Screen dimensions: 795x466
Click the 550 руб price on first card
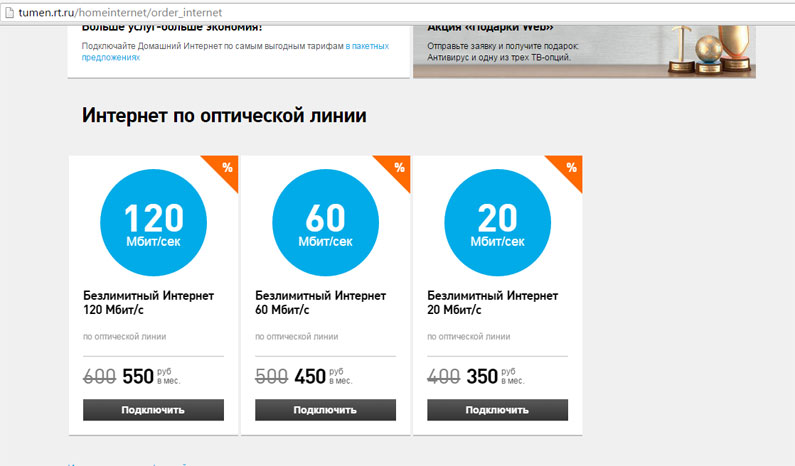point(138,377)
